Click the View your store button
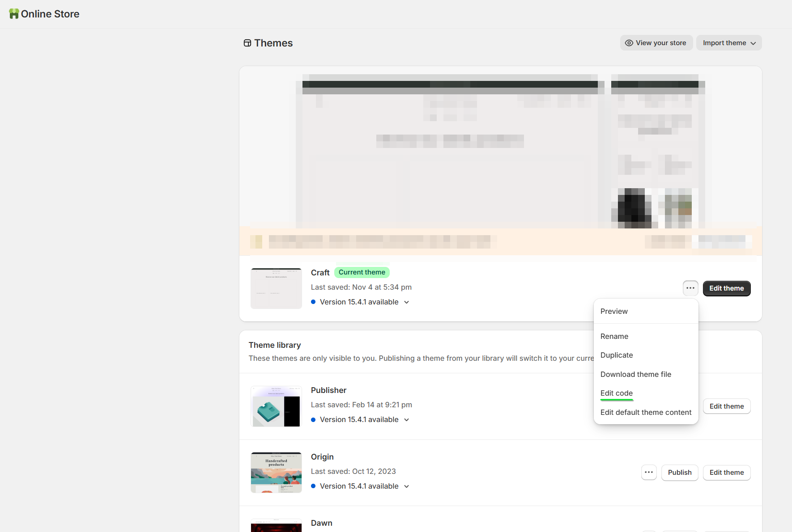 click(x=656, y=43)
